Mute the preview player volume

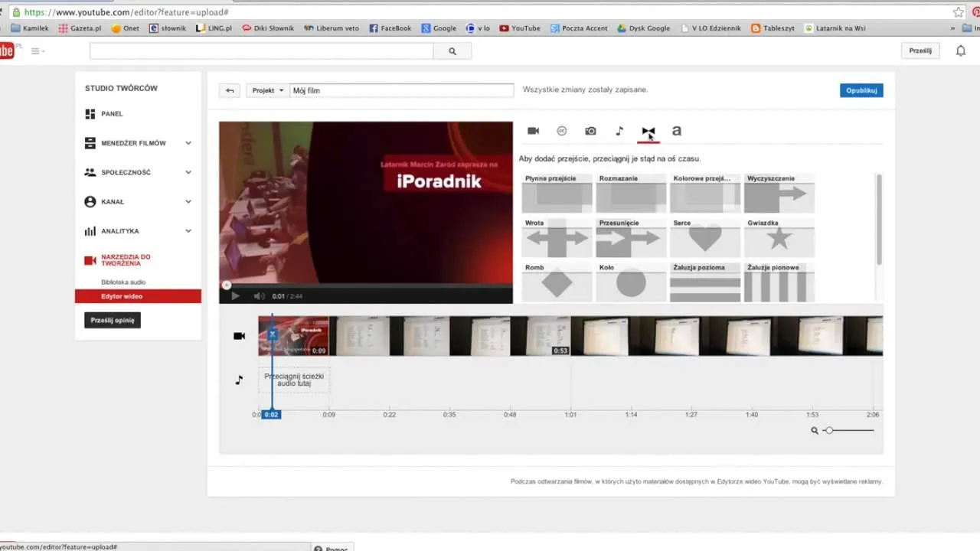coord(259,296)
